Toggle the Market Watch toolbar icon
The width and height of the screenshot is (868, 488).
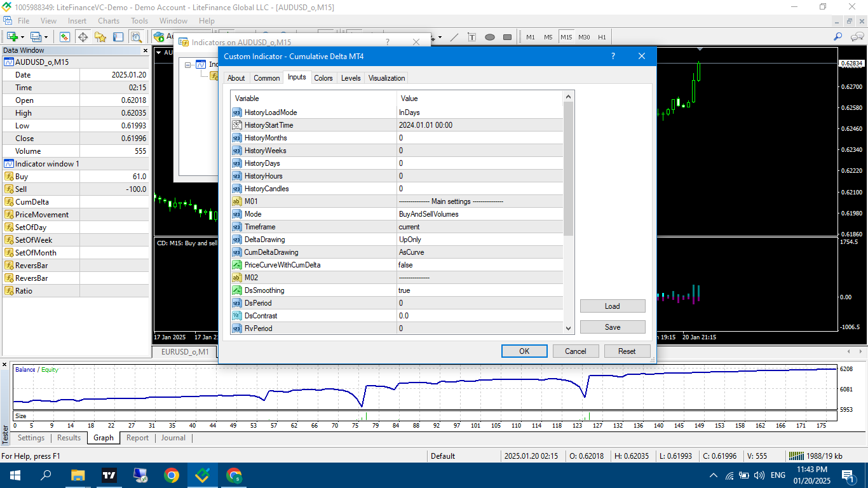click(65, 37)
